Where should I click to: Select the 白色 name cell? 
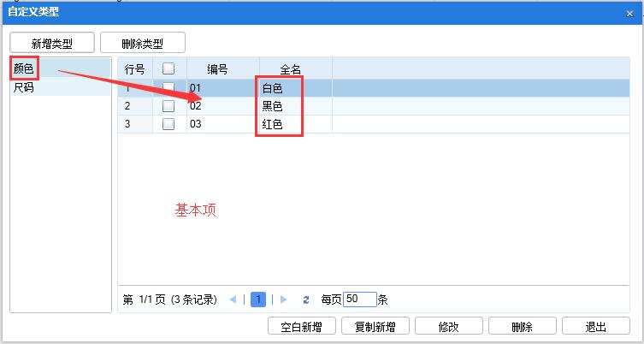pyautogui.click(x=296, y=88)
